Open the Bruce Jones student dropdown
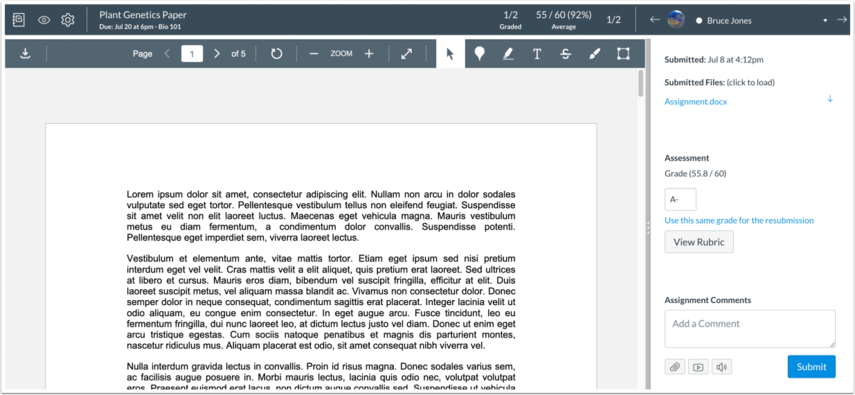855x395 pixels. [x=825, y=21]
